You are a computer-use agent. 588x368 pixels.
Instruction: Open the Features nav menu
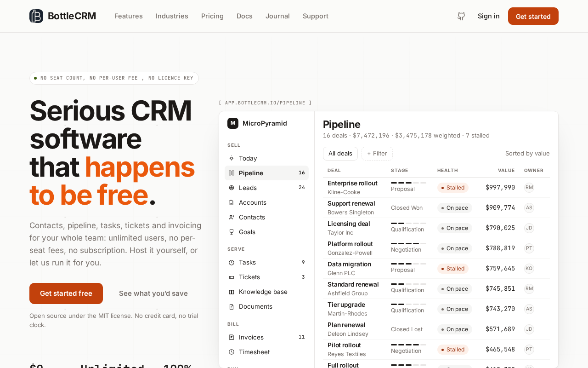click(x=129, y=16)
